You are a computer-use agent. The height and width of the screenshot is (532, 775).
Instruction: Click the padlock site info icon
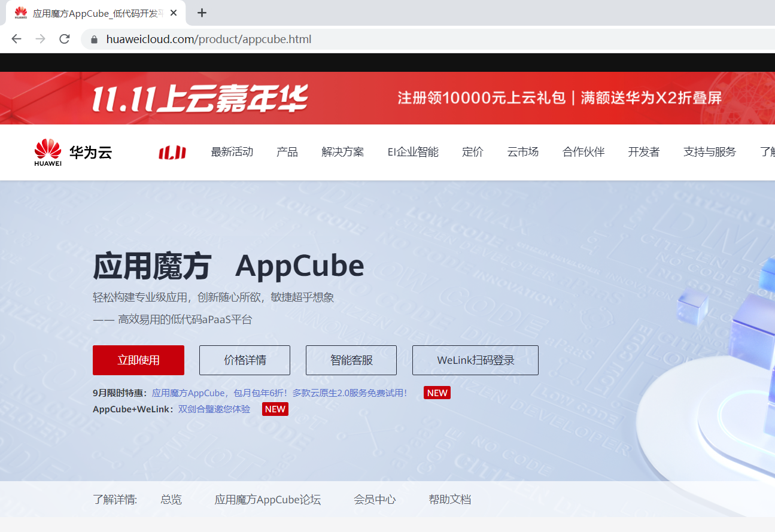(x=94, y=39)
